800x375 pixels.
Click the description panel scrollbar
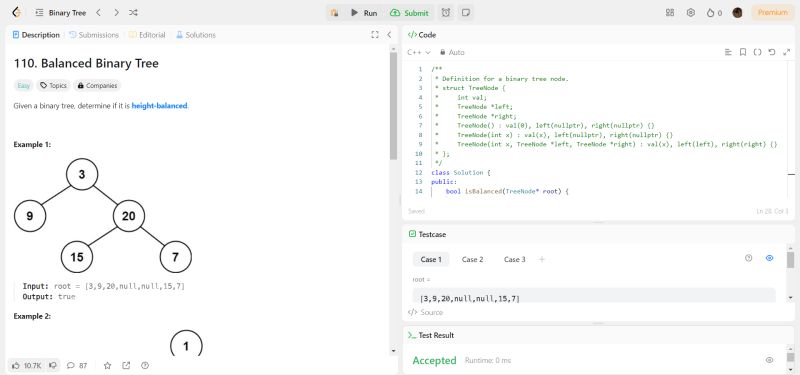click(x=393, y=106)
